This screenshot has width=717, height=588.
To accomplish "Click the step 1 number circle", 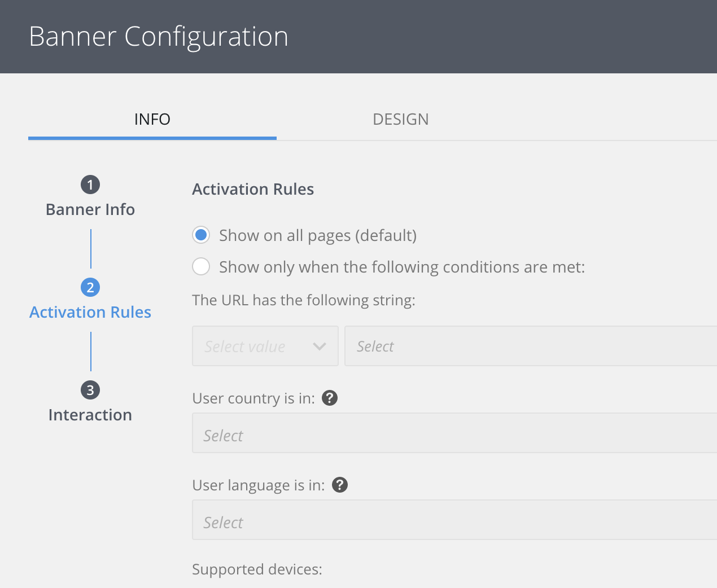I will pos(90,185).
